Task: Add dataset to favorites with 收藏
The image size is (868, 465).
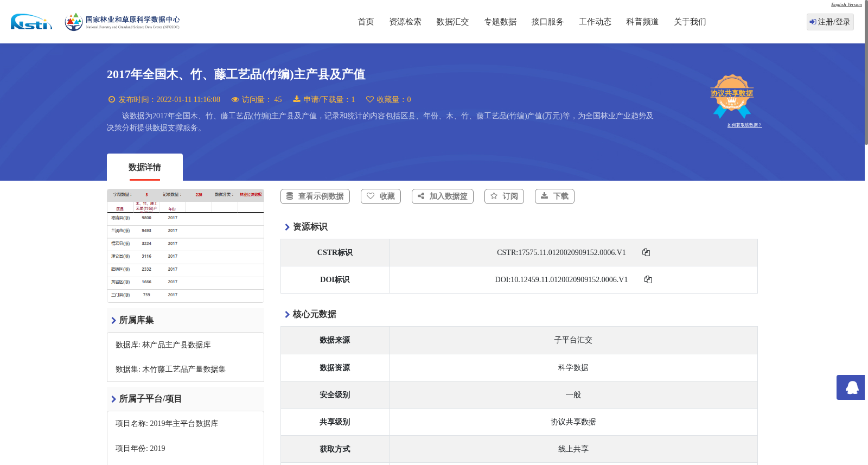Action: [381, 196]
